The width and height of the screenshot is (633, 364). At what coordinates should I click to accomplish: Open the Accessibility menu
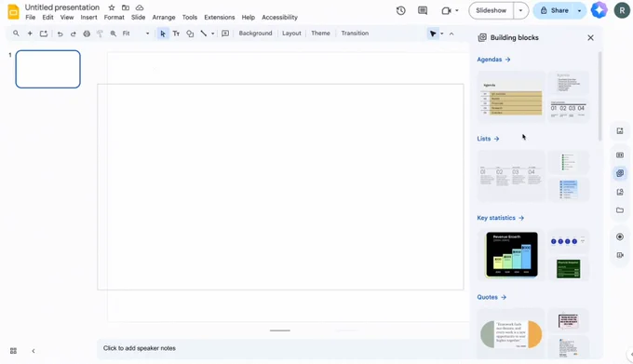pyautogui.click(x=280, y=18)
